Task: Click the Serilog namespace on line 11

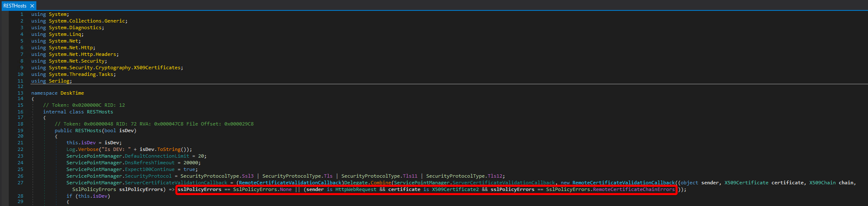Action: (x=59, y=81)
